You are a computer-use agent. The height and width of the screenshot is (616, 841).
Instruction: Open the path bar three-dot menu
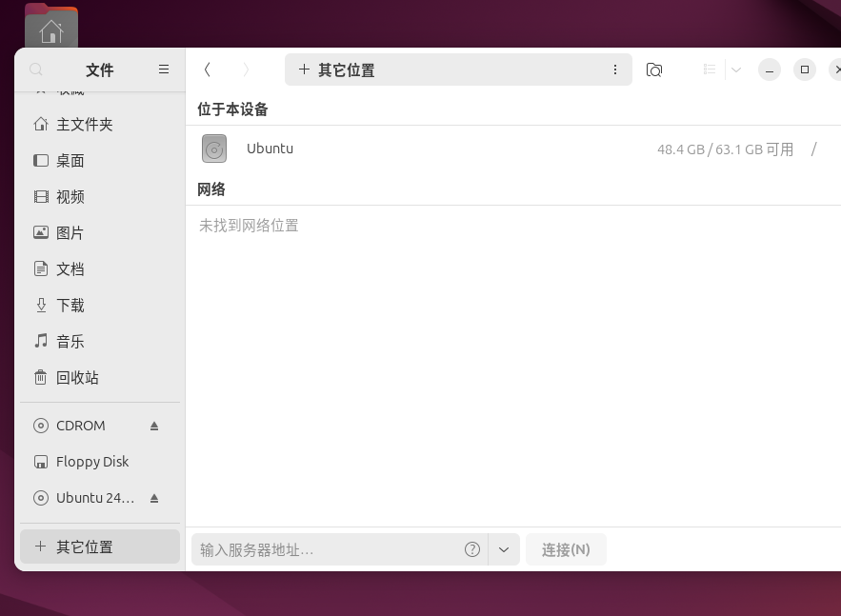point(614,70)
